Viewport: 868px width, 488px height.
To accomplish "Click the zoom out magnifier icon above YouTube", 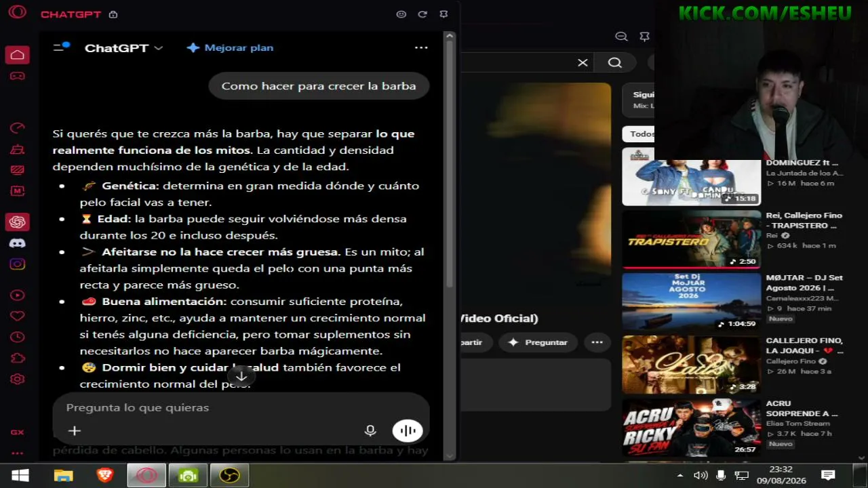I will (621, 37).
